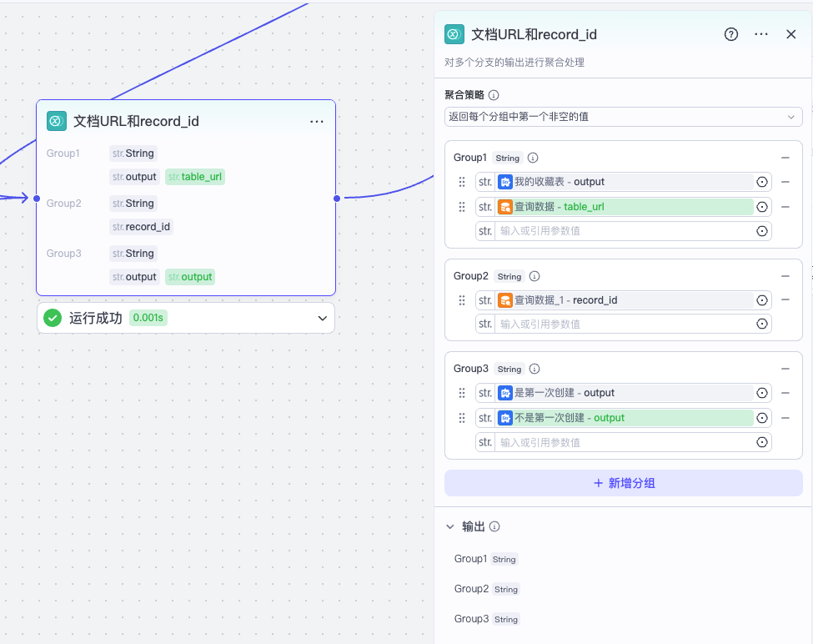Click the 新增分组 button

(x=624, y=483)
